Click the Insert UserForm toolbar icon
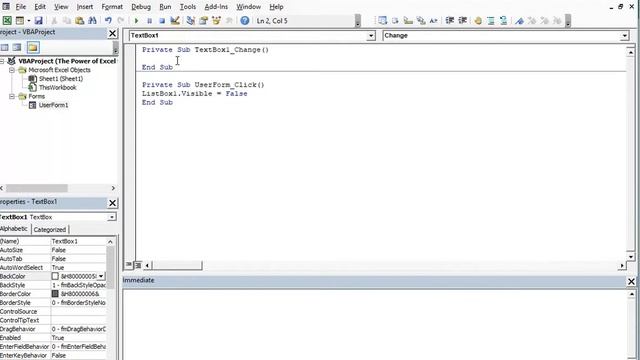This screenshot has height=360, width=640. pyautogui.click(x=19, y=20)
